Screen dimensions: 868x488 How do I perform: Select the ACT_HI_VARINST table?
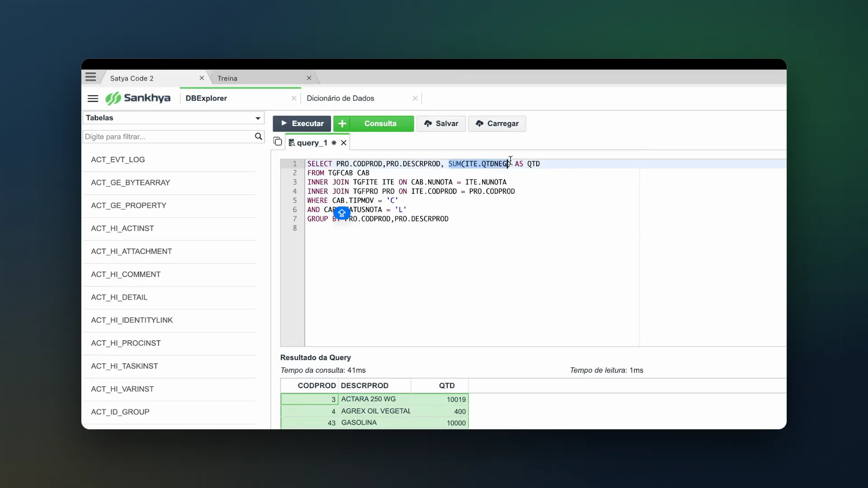coord(169,389)
